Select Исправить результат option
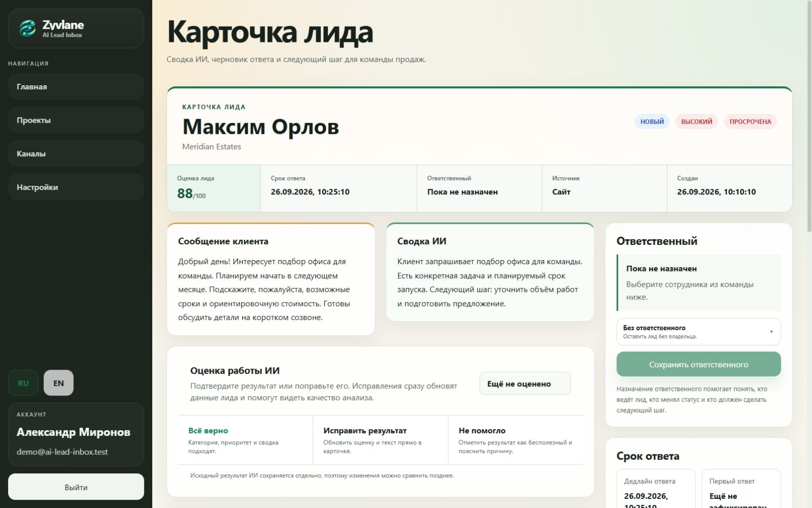812x508 pixels. click(380, 440)
